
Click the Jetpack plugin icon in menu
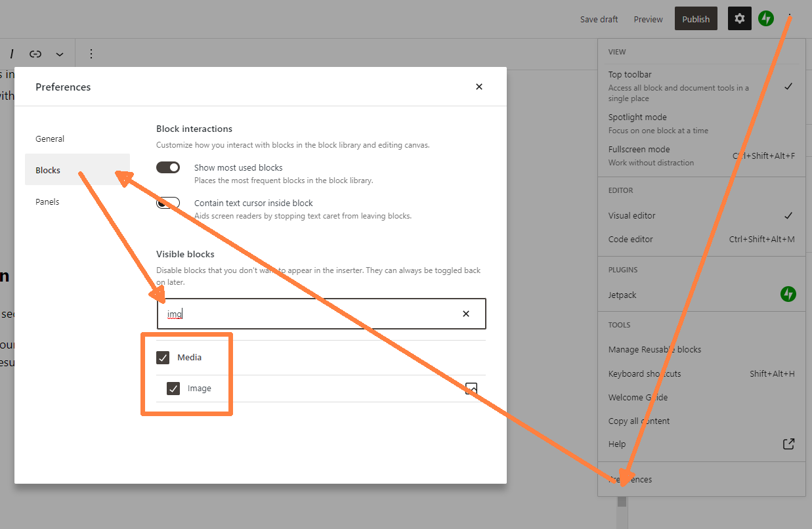[788, 295]
